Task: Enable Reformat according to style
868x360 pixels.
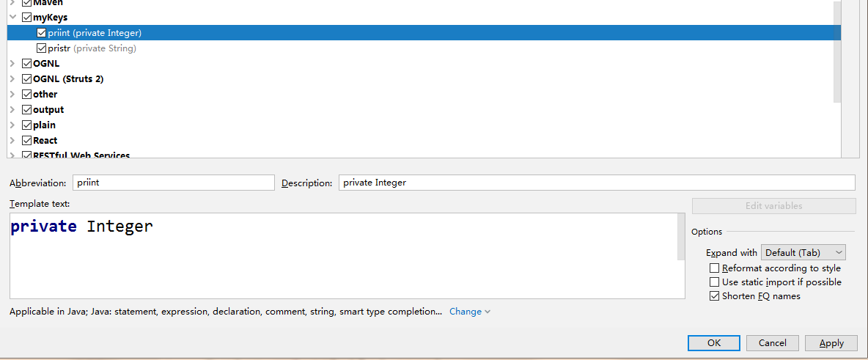Action: (x=714, y=268)
